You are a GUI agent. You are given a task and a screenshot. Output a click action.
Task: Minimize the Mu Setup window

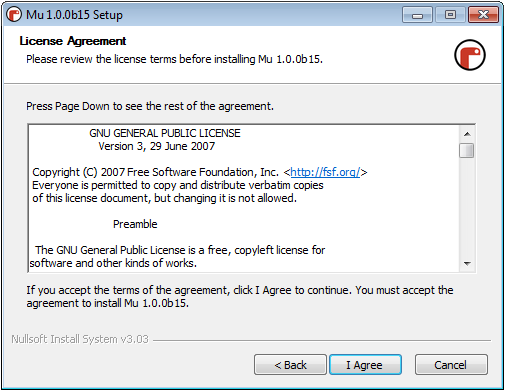coord(417,15)
